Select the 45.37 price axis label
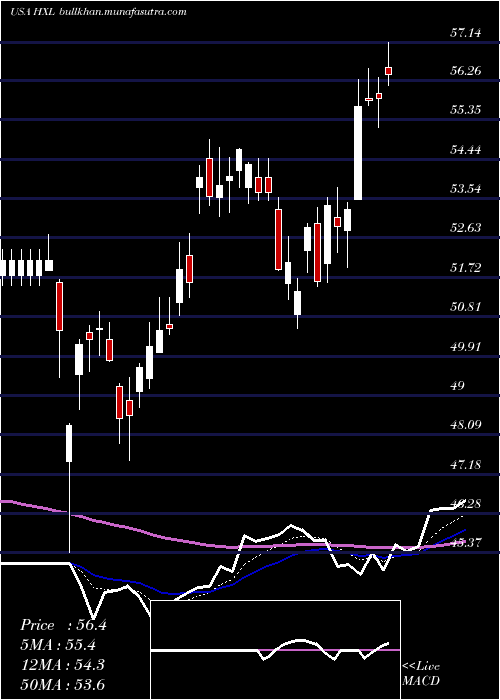This screenshot has height=700, width=500. 466,543
